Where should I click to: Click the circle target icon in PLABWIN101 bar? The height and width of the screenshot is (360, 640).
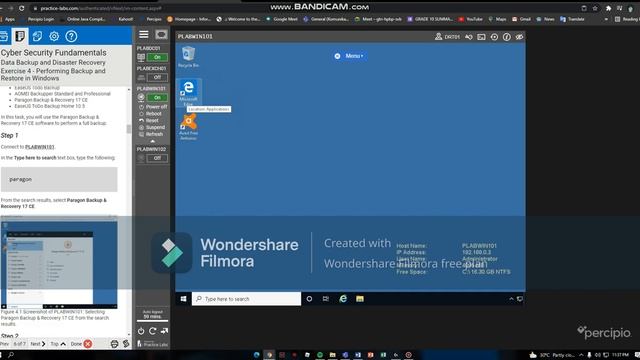(x=494, y=37)
